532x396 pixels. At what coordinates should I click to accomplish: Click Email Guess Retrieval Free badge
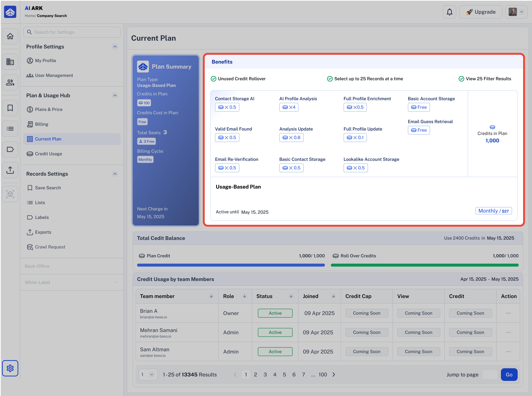419,130
